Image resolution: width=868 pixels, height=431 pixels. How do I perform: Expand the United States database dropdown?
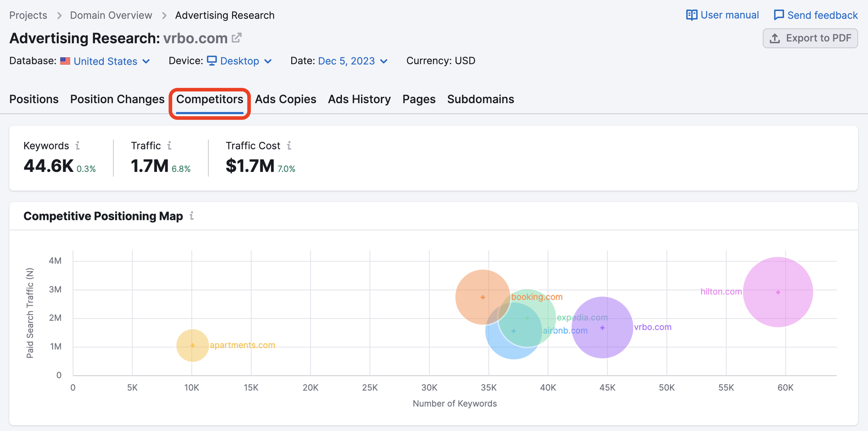click(105, 61)
